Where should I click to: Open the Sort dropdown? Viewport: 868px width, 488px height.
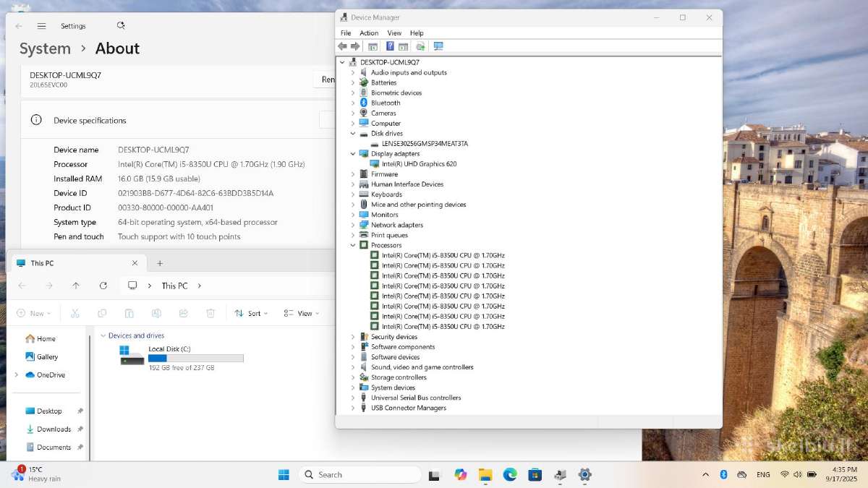[251, 313]
